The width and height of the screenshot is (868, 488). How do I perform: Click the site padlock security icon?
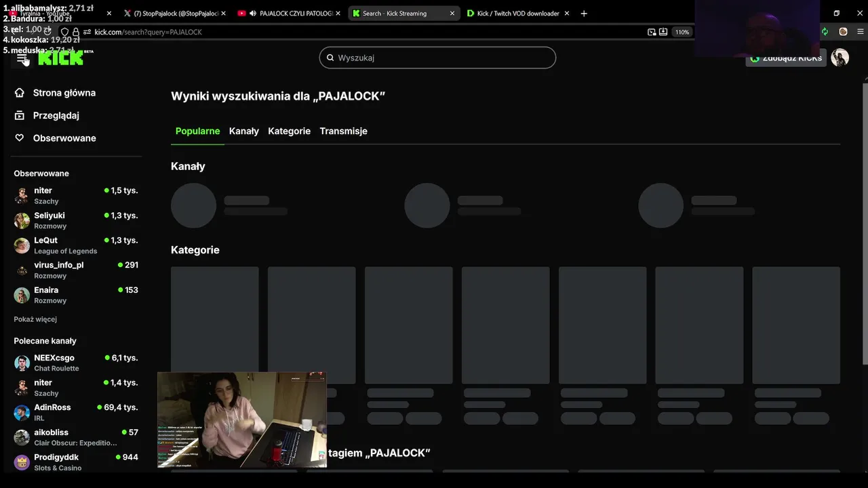[76, 32]
